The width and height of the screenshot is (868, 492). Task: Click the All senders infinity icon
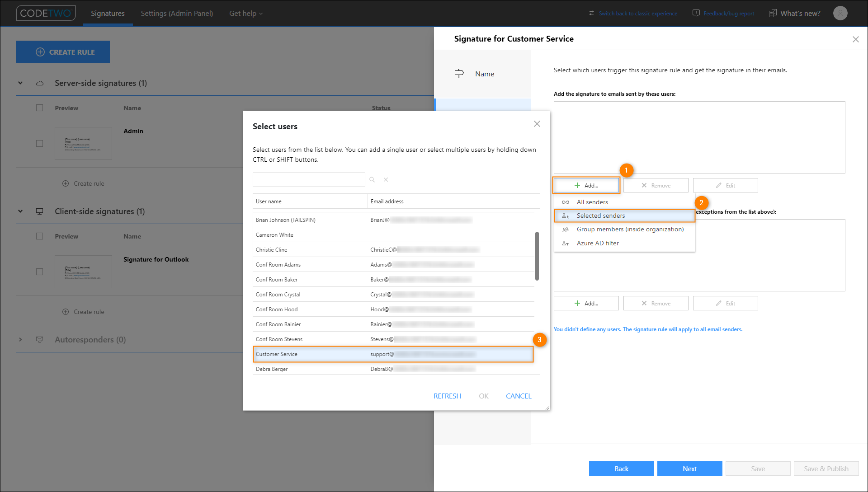[x=566, y=202]
